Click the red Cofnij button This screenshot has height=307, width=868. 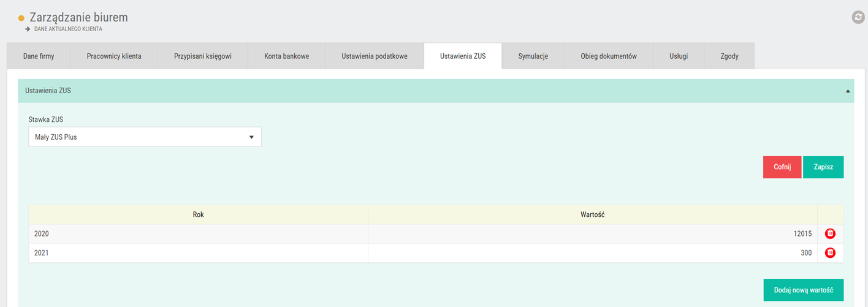(x=782, y=167)
